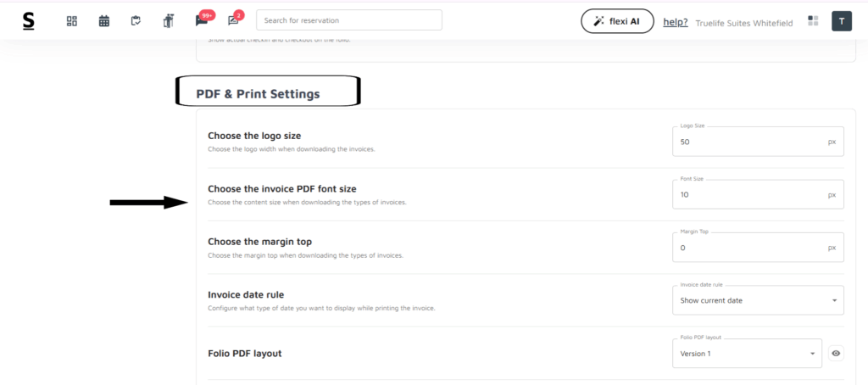The height and width of the screenshot is (385, 868).
Task: Click the S logo in the header
Action: (29, 21)
